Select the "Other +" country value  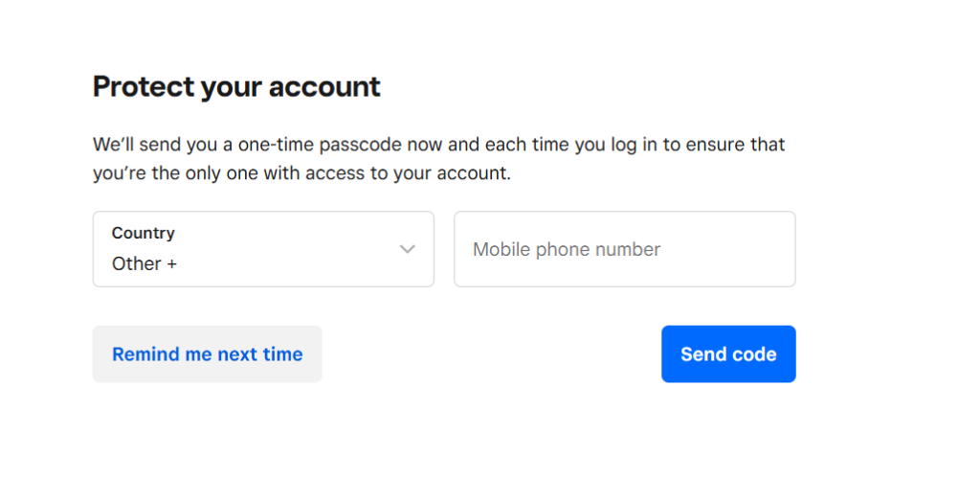click(x=145, y=264)
